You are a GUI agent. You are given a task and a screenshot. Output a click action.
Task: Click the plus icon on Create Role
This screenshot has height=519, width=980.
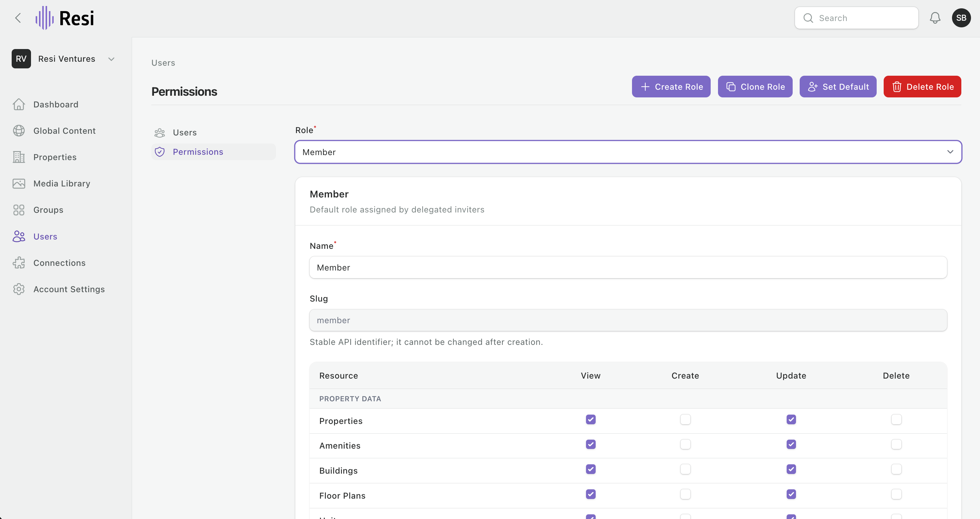click(x=645, y=87)
